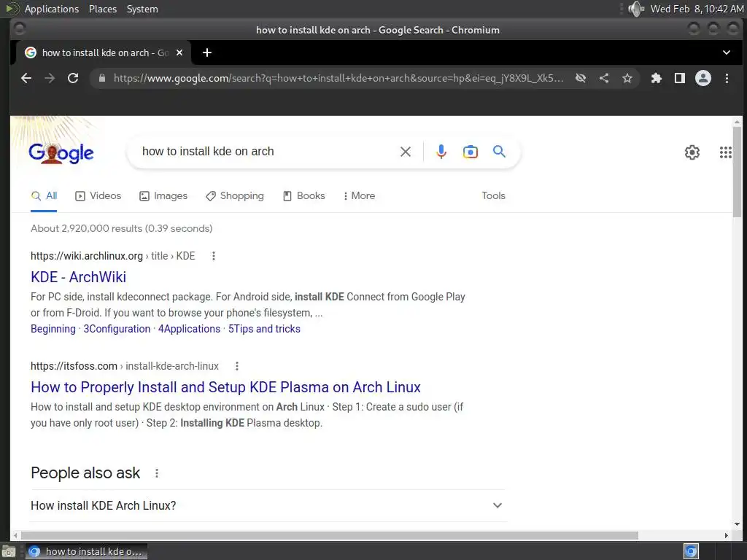Open How to Properly Install KDE Plasma link
747x560 pixels.
click(226, 387)
